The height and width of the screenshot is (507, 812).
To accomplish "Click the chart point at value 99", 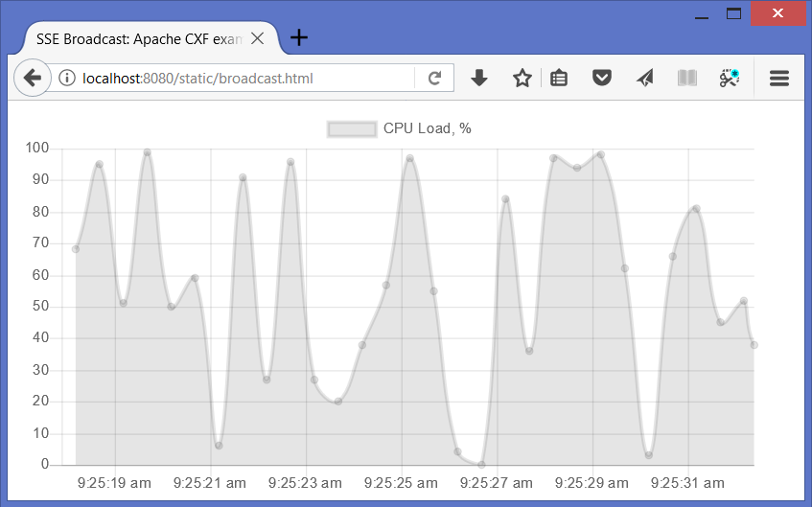I will click(147, 152).
